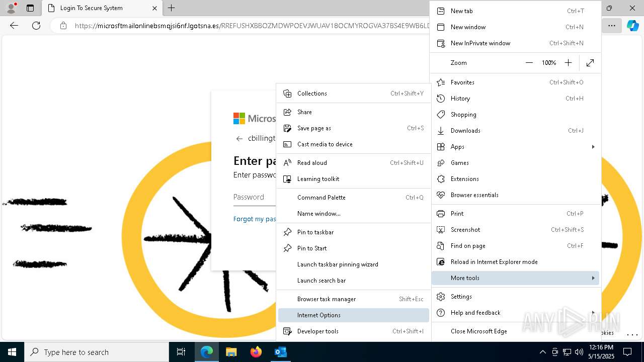Open the Copilot sidebar icon
Image resolution: width=644 pixels, height=362 pixels.
[x=632, y=26]
